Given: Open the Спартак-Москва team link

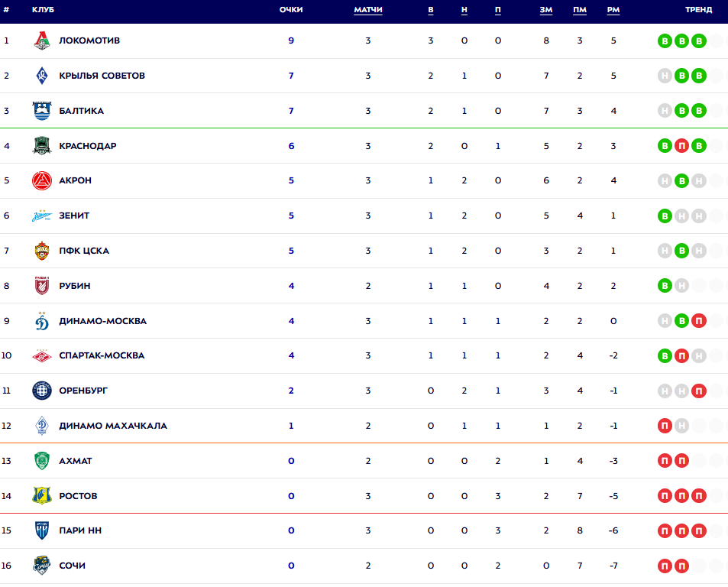Looking at the screenshot, I should pos(102,355).
